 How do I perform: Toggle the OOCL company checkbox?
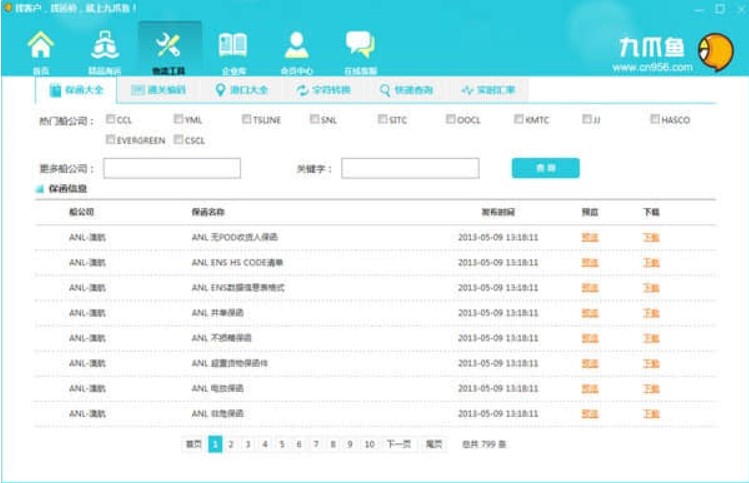[x=450, y=120]
